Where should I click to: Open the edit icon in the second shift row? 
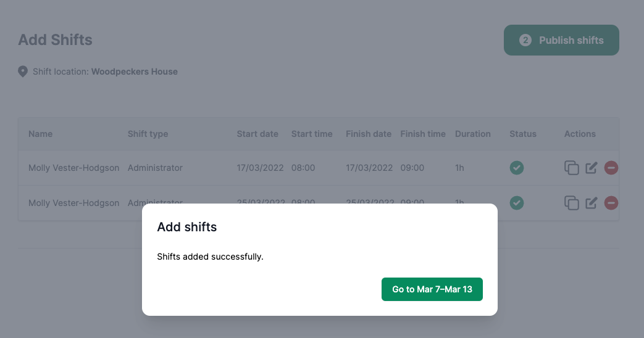coord(592,203)
